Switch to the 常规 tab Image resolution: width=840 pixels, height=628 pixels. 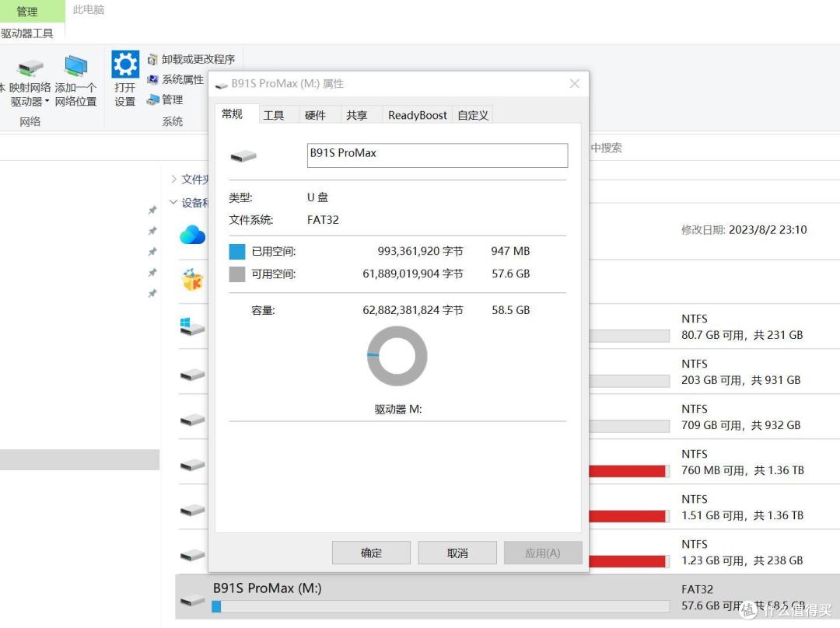pos(232,114)
